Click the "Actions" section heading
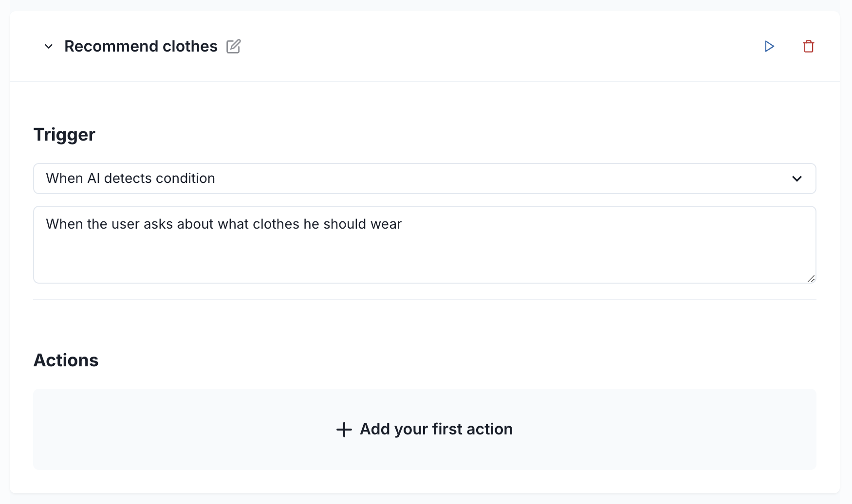The image size is (852, 504). [x=66, y=360]
